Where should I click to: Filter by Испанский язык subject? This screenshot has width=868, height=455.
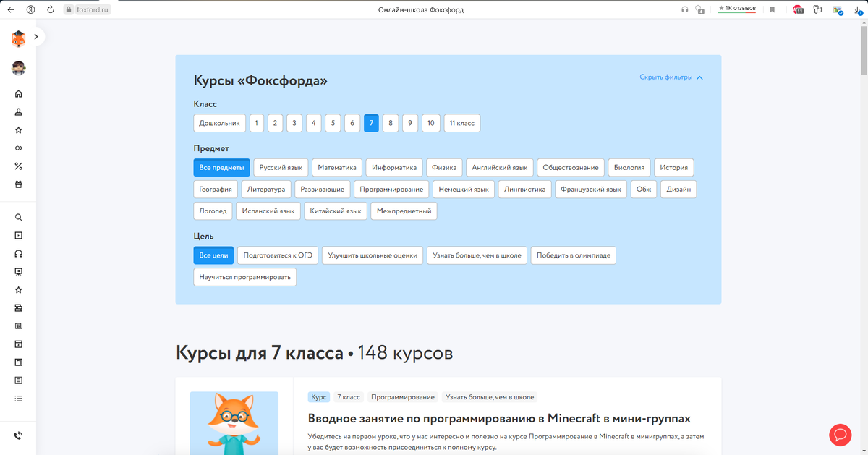coord(268,211)
